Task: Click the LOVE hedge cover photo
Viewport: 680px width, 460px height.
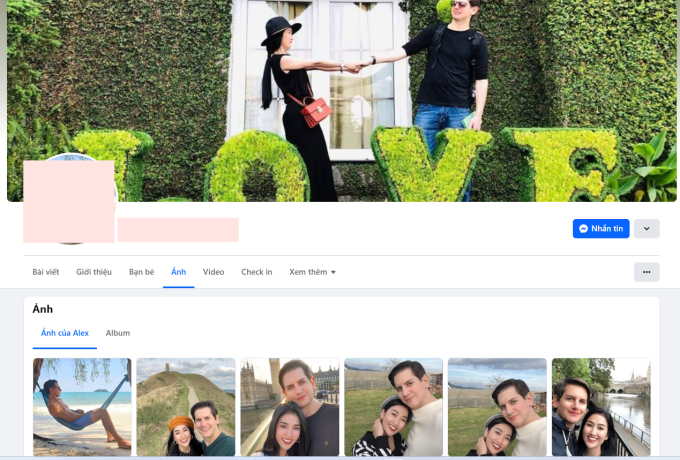Action: (x=340, y=100)
